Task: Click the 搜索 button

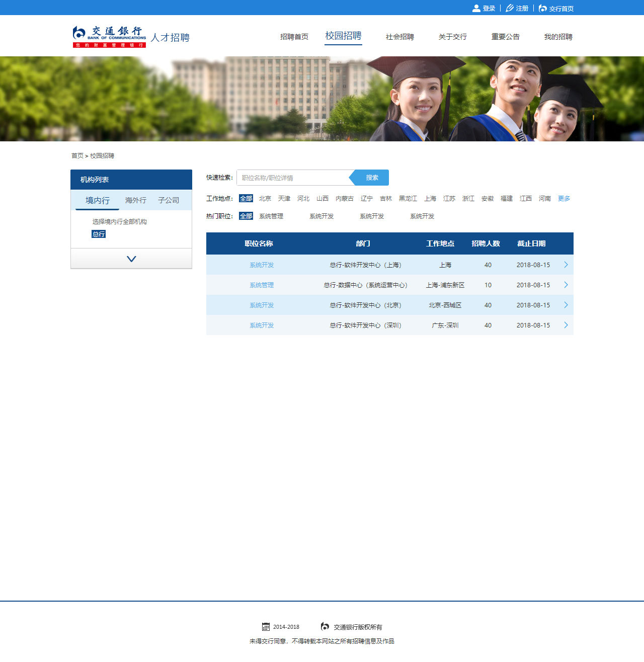Action: pos(371,178)
